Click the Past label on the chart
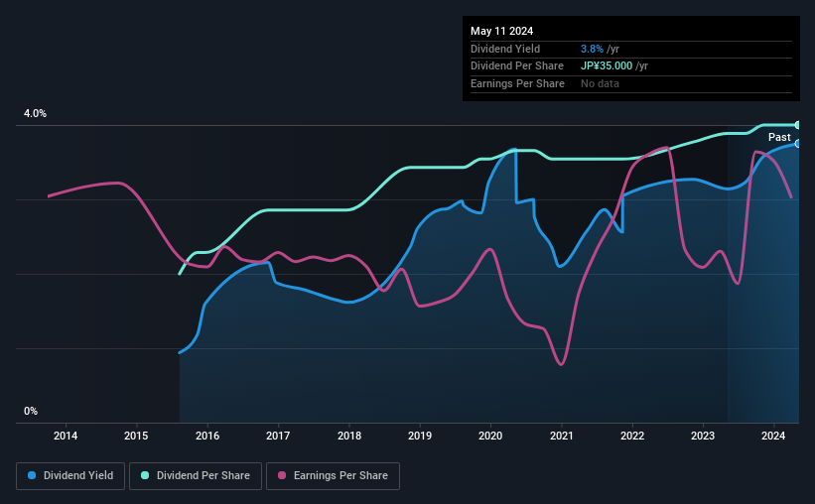 [x=779, y=137]
